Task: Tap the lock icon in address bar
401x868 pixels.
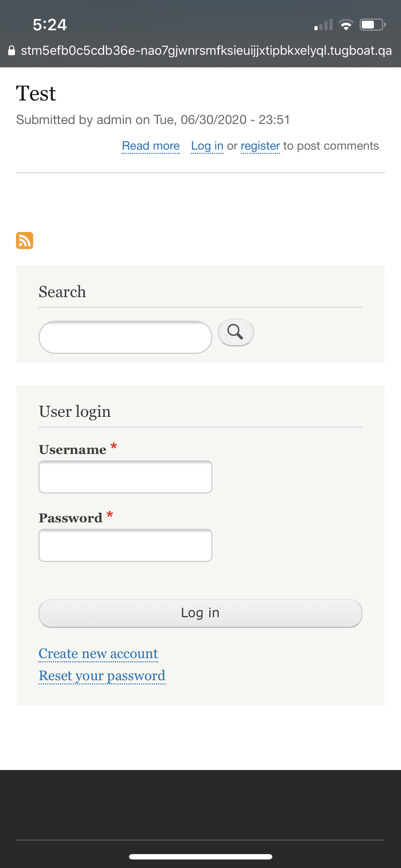Action: coord(11,50)
